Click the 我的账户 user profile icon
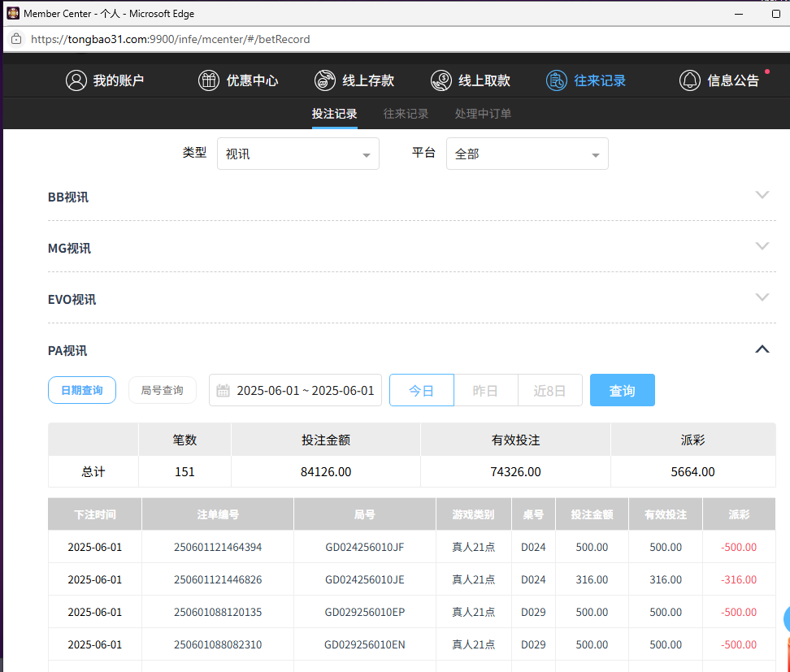 click(76, 80)
